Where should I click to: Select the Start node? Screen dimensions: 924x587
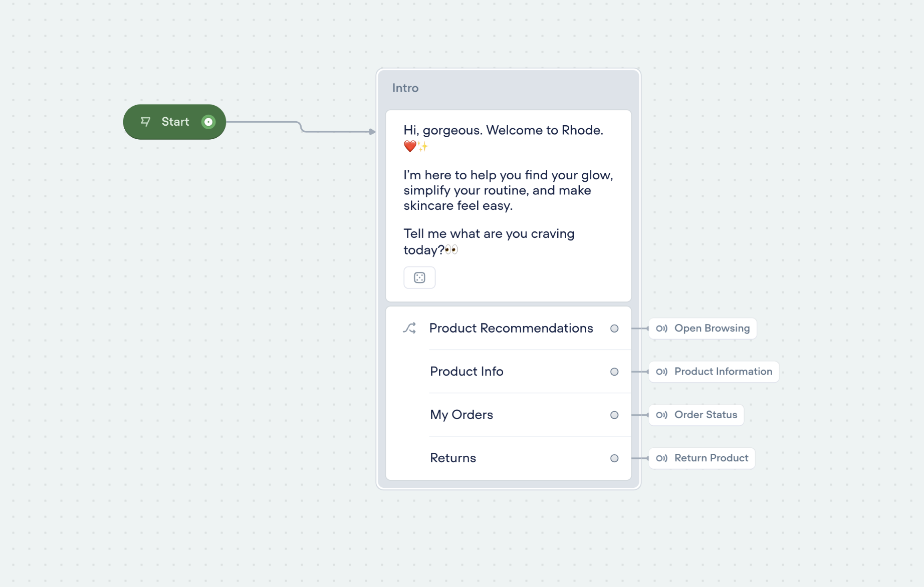click(x=174, y=122)
